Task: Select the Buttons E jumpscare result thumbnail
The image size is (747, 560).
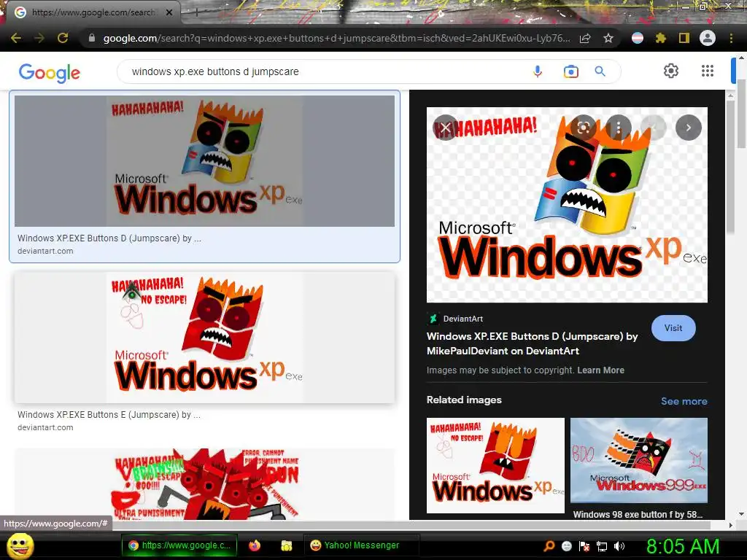Action: pyautogui.click(x=204, y=338)
